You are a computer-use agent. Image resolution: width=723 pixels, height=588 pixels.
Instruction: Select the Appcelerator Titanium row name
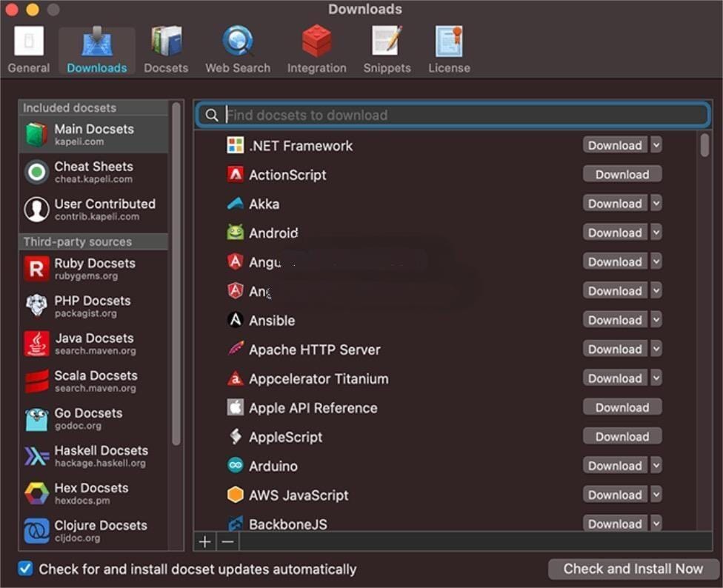pyautogui.click(x=319, y=378)
